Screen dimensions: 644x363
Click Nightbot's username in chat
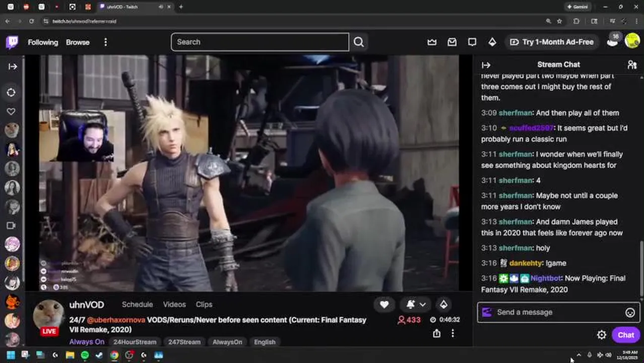pos(546,278)
